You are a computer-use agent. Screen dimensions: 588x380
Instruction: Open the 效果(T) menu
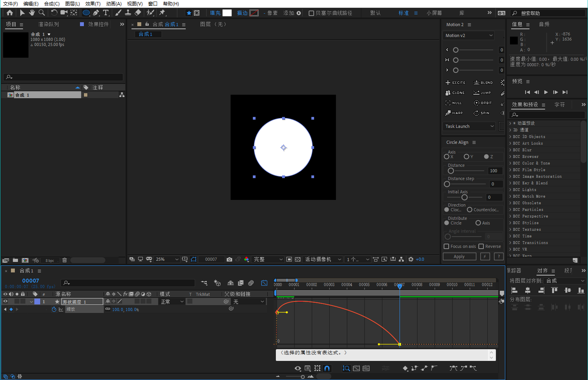tap(92, 4)
